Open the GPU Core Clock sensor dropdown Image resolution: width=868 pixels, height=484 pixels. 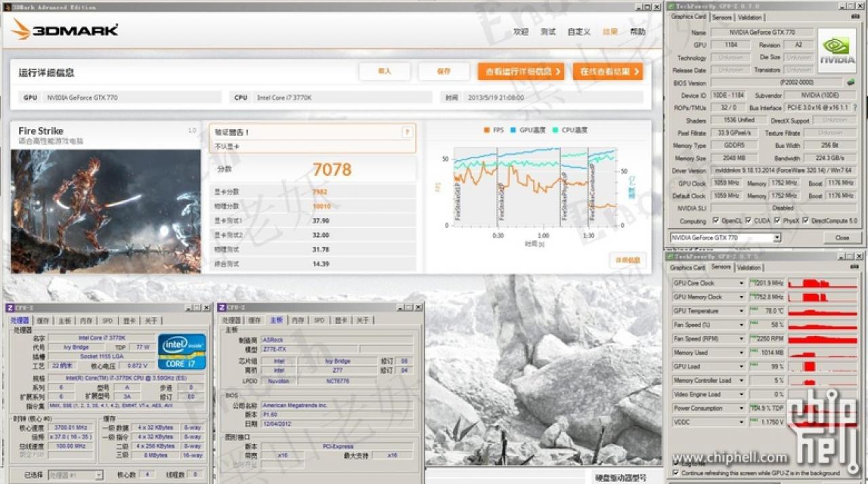pos(741,283)
